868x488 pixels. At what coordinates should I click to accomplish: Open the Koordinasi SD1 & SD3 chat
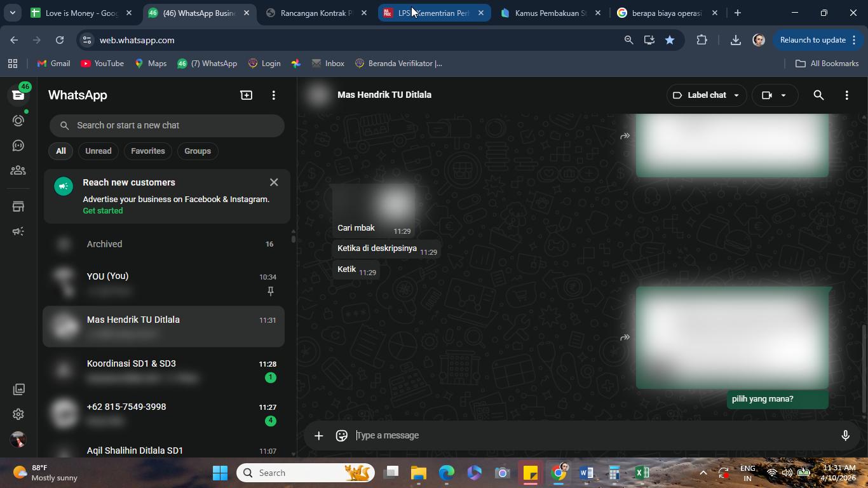pos(164,370)
